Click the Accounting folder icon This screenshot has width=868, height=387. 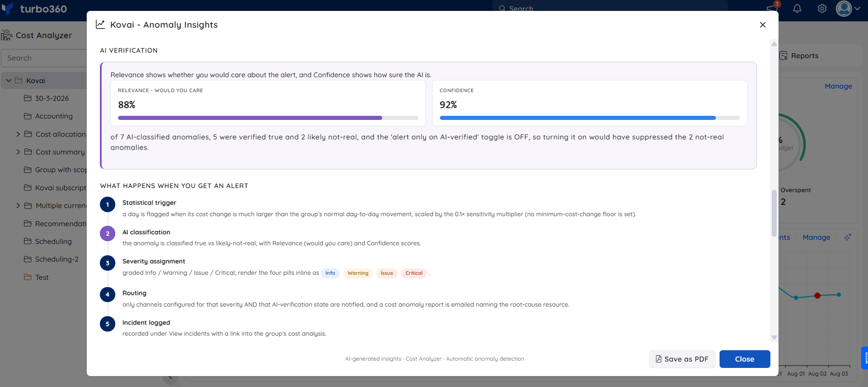28,116
